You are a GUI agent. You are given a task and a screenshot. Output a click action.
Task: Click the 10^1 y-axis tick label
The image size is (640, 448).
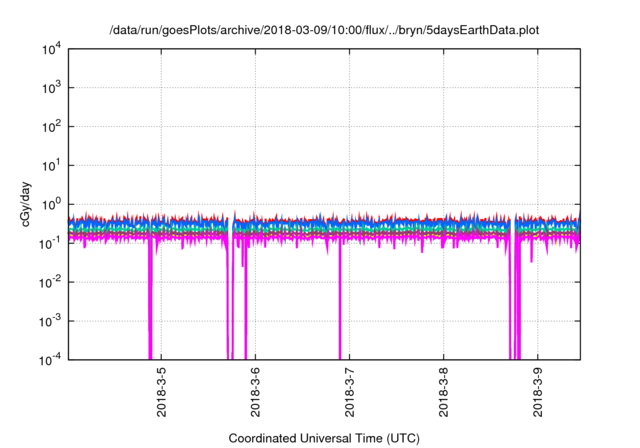52,165
